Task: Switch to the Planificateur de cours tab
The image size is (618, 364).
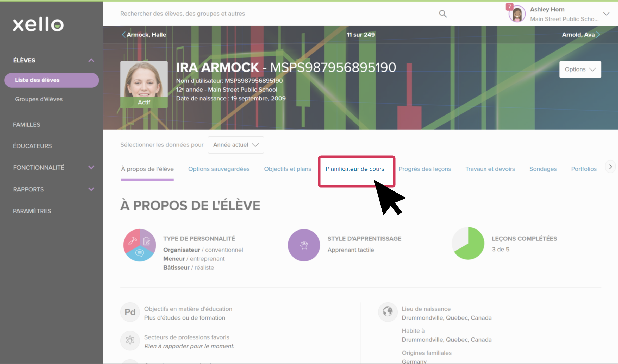Action: tap(355, 169)
